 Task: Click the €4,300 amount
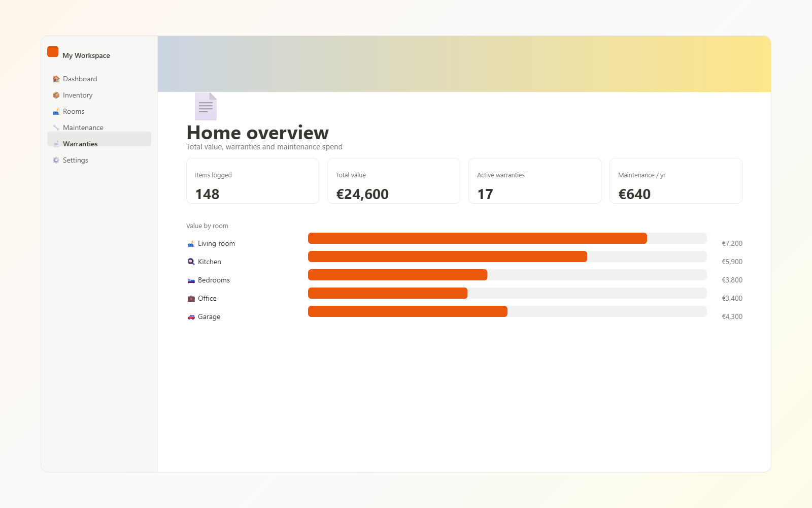pyautogui.click(x=732, y=316)
